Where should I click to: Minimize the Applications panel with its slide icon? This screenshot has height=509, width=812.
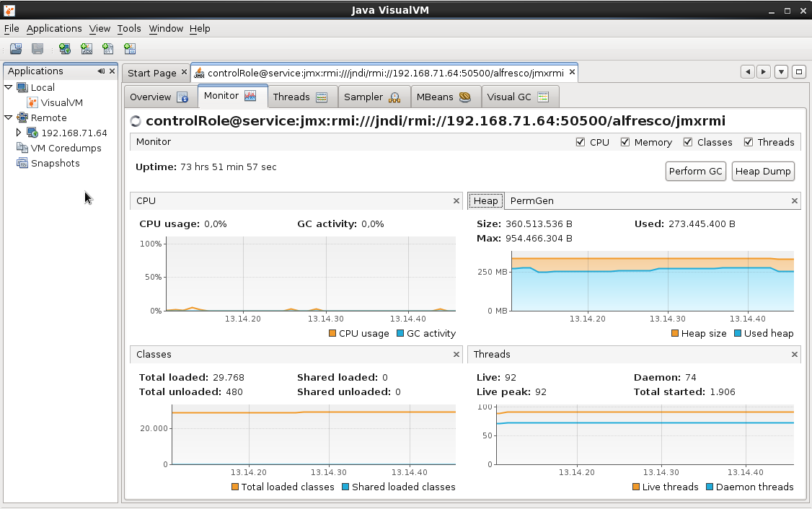click(x=101, y=71)
